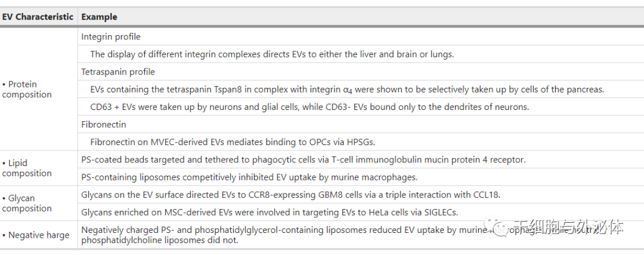Click the negatively charged phosphatidylglycerol liposomes row
Image resolution: width=644 pixels, height=255 pixels.
361,235
